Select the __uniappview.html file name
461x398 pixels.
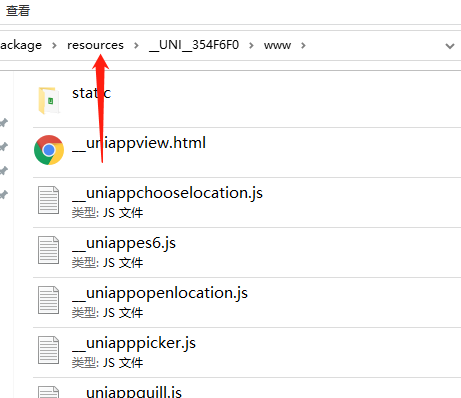coord(139,144)
